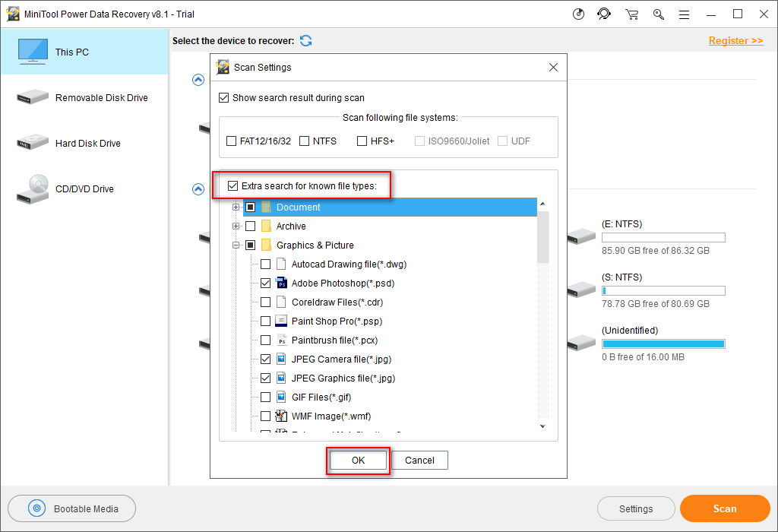Enable HFS+ file system checkbox
Viewport: 778px width, 532px height.
pyautogui.click(x=362, y=141)
